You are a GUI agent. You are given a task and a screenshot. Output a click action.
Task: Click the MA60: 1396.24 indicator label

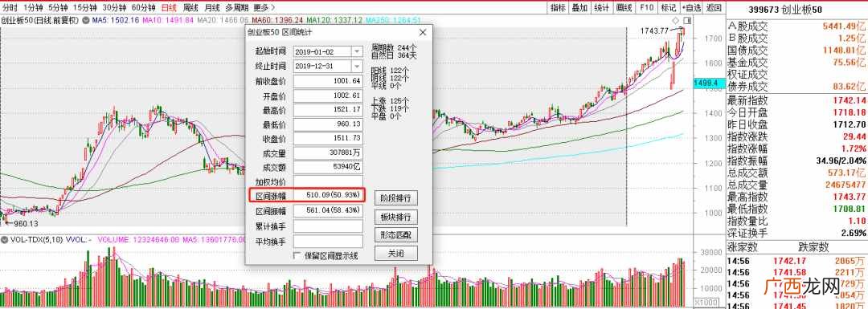tap(276, 20)
